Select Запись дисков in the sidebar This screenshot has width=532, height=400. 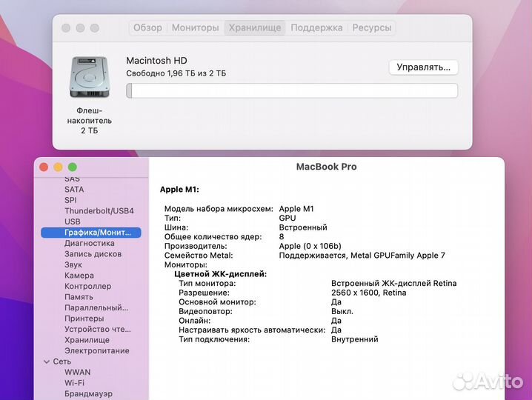[x=93, y=254]
